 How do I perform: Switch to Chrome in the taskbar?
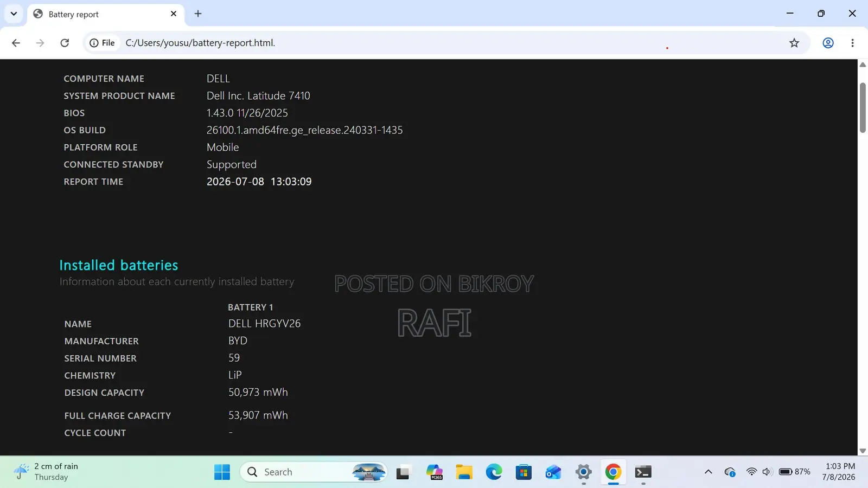pyautogui.click(x=614, y=472)
